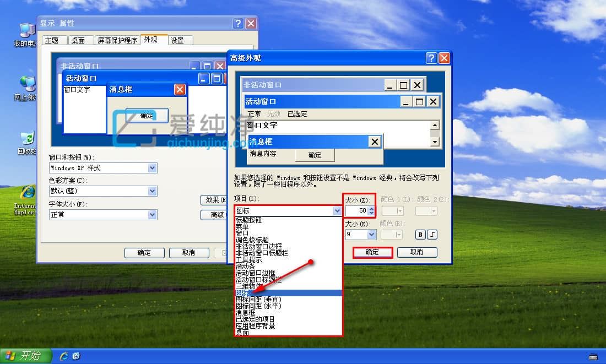Choose 非活动窗口标题栏 from the item list
Screen dimensions: 606x364
coord(288,253)
